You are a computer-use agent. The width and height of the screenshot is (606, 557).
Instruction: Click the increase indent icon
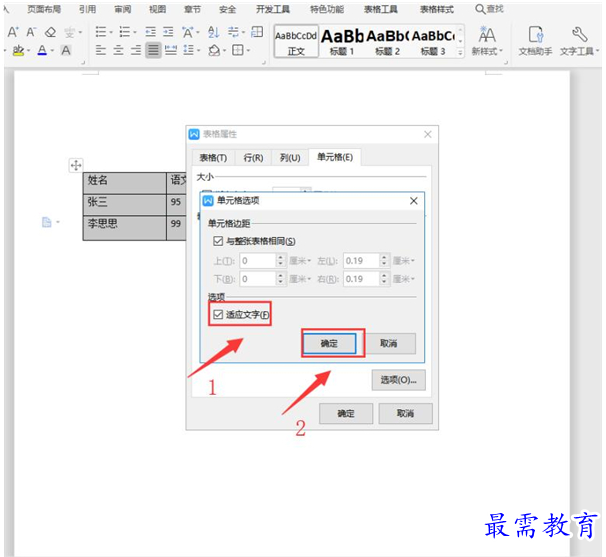[168, 32]
